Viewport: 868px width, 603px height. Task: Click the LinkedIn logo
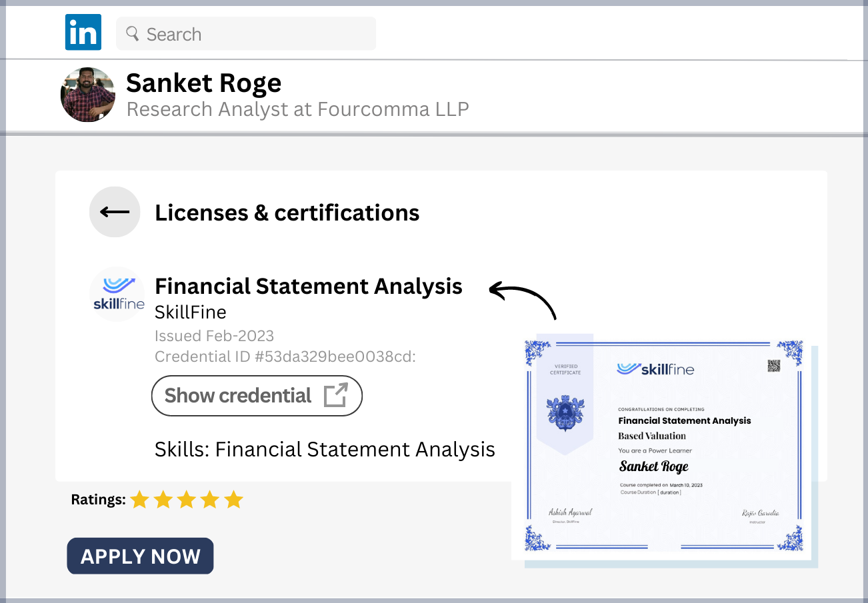click(x=83, y=33)
